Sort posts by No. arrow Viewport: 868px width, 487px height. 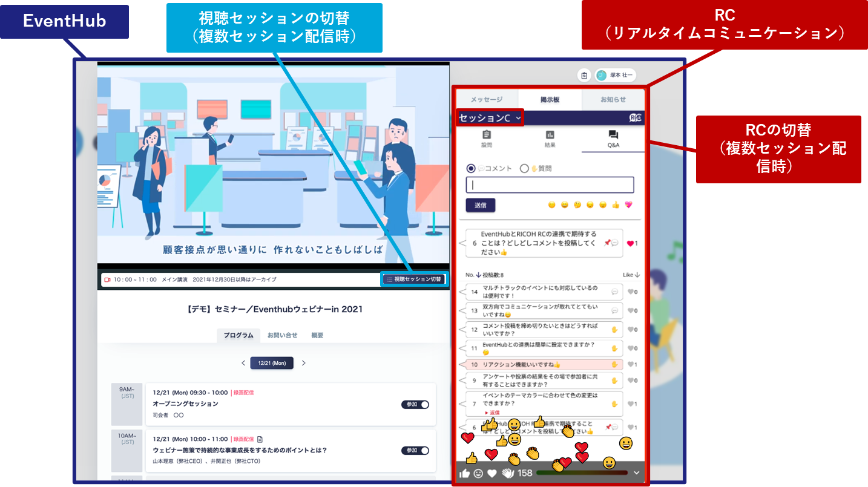point(478,275)
